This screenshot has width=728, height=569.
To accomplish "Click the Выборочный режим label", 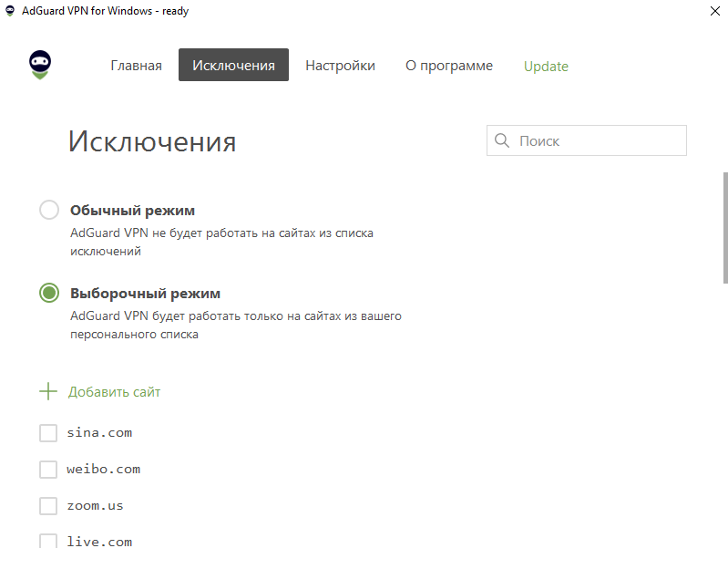I will 145,294.
